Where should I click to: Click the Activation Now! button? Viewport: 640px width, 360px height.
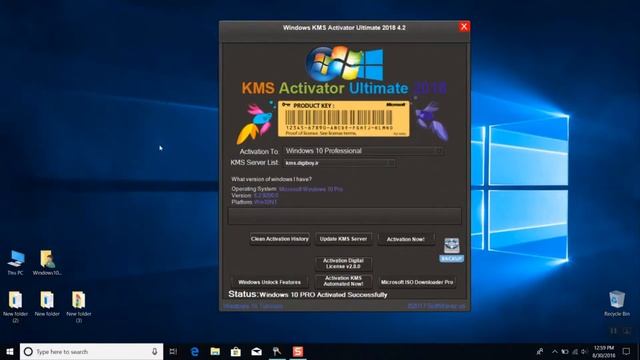click(405, 240)
